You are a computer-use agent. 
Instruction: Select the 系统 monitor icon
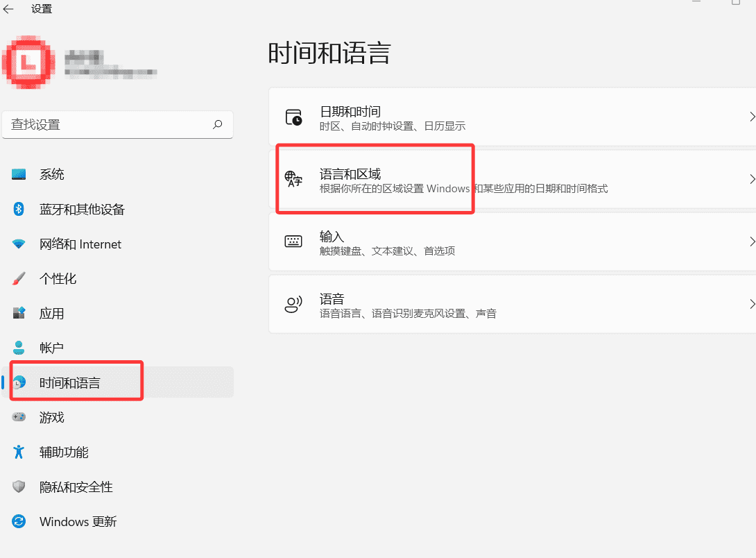(x=19, y=174)
